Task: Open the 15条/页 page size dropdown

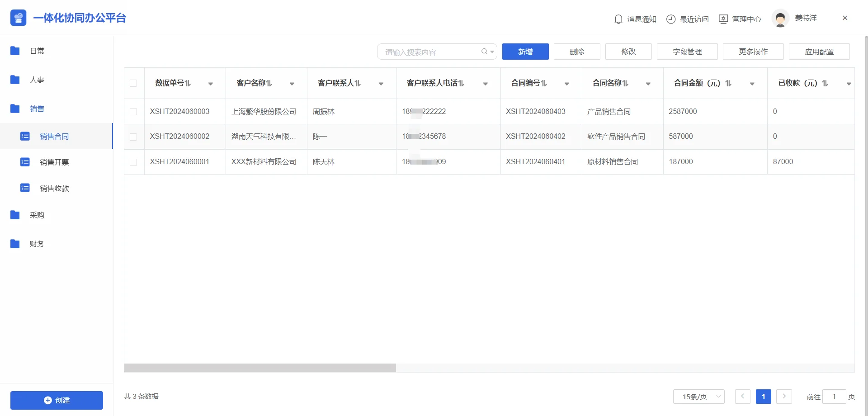Action: [699, 397]
